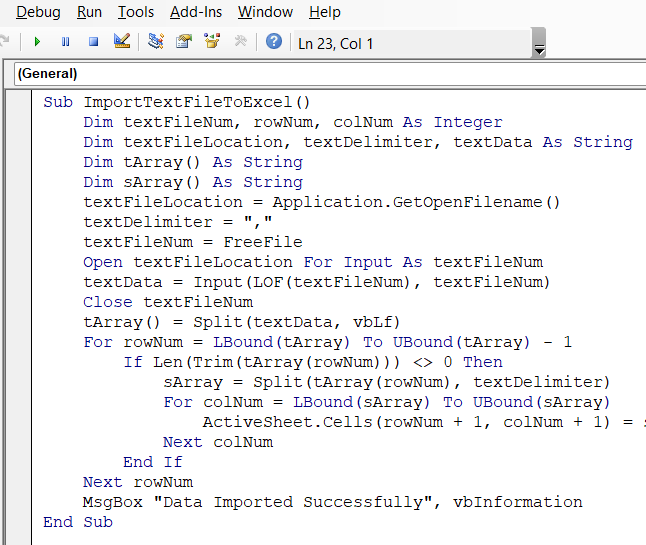Click the Toolbox icon
The width and height of the screenshot is (646, 545).
pos(240,41)
